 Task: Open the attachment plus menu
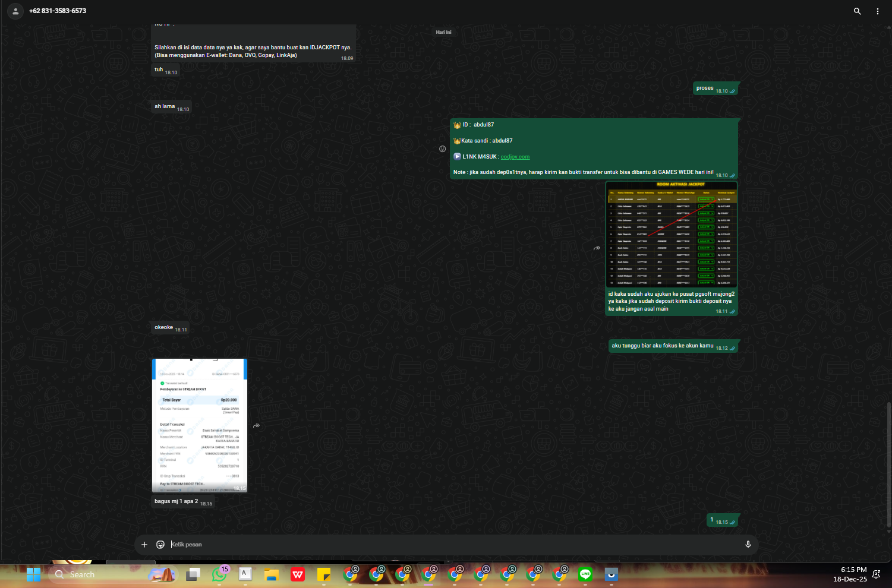(144, 545)
